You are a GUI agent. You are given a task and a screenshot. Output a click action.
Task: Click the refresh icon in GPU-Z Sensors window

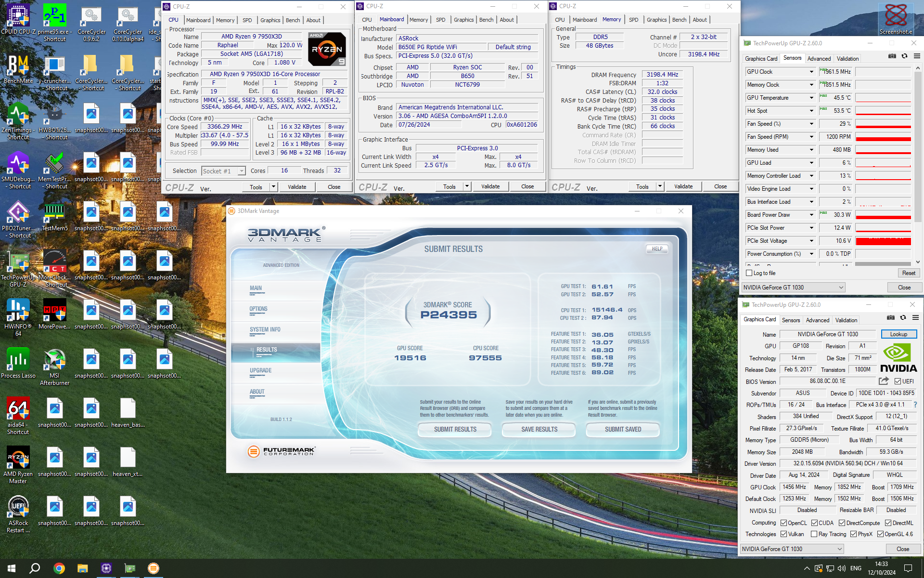pos(904,56)
